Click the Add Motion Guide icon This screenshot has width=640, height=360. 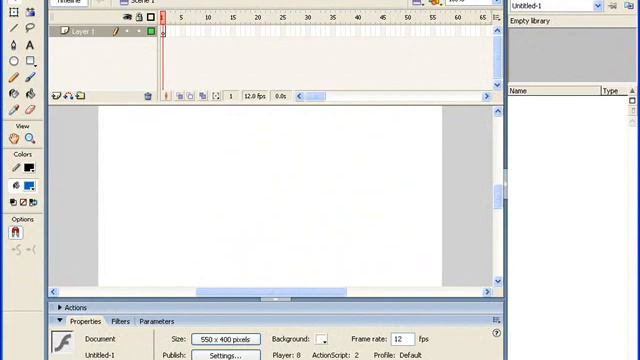coord(69,96)
